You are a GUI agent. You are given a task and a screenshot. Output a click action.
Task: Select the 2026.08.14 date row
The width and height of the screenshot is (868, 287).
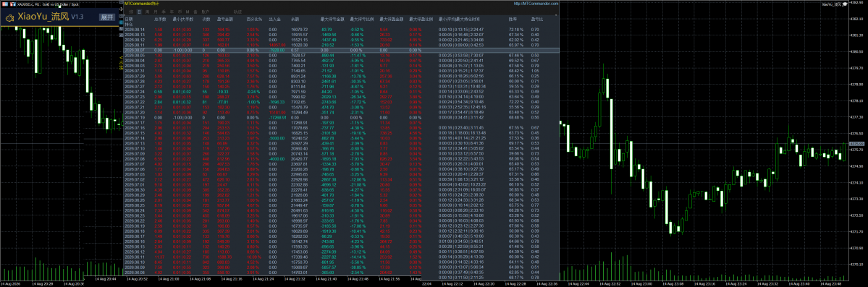coord(342,30)
